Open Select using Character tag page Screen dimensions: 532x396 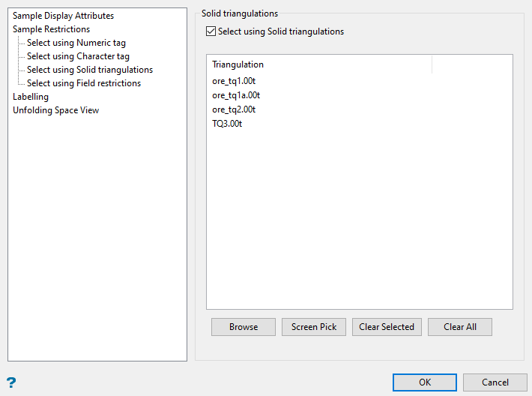tap(78, 56)
